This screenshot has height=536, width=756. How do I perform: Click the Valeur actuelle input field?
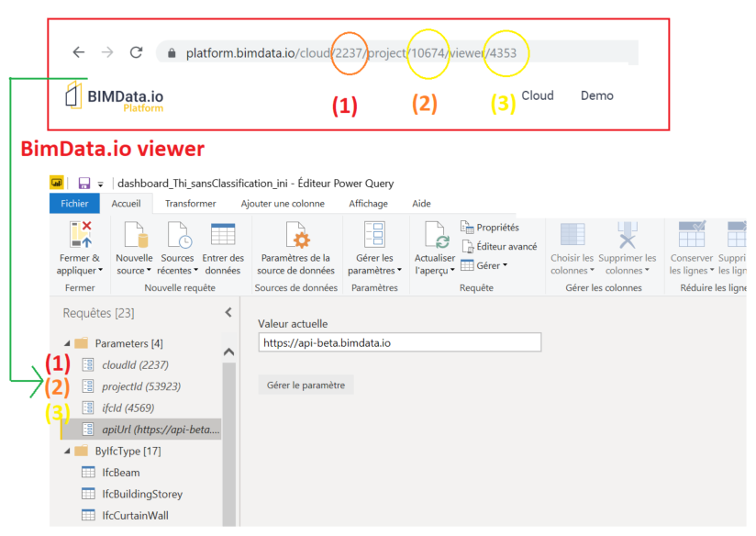(400, 342)
